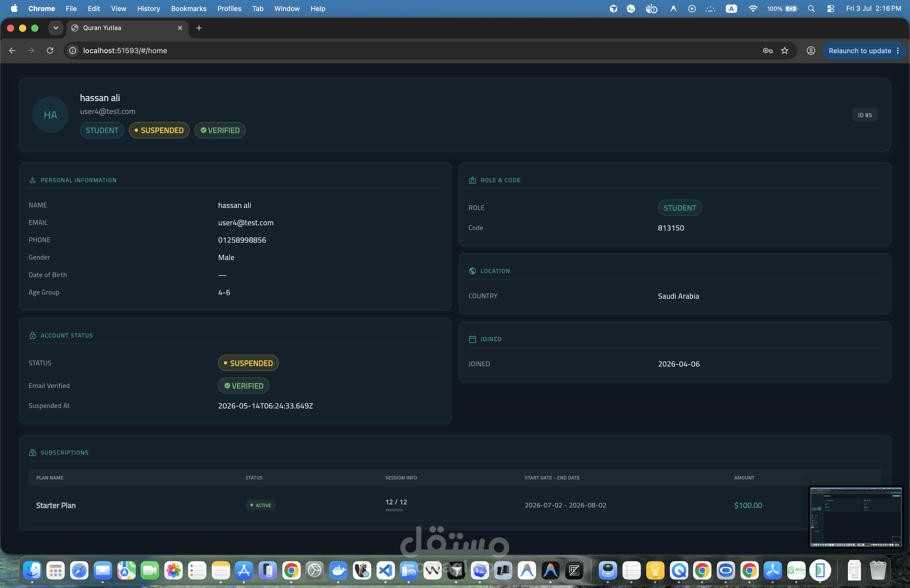Click the Starter Plan subscription row name
Screen dimensions: 910x588
pos(56,505)
